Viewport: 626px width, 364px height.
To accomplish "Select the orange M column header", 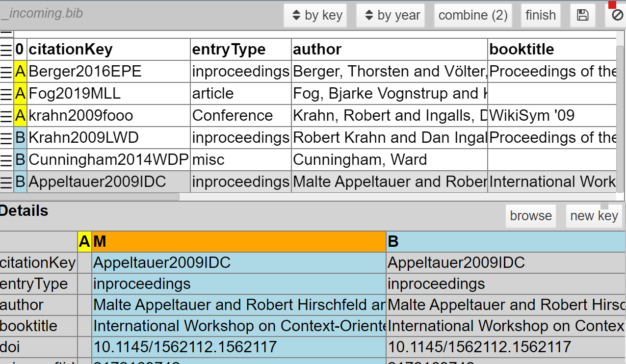I will point(238,241).
